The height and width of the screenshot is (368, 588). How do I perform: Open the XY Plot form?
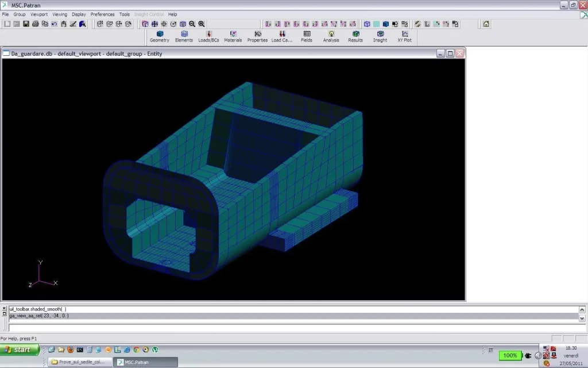[x=405, y=36]
